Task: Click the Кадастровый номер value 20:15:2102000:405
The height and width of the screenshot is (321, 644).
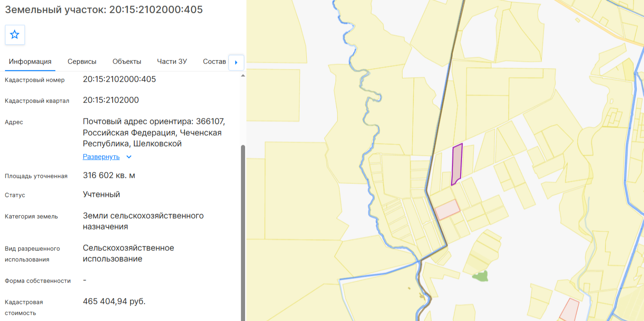Action: (119, 79)
